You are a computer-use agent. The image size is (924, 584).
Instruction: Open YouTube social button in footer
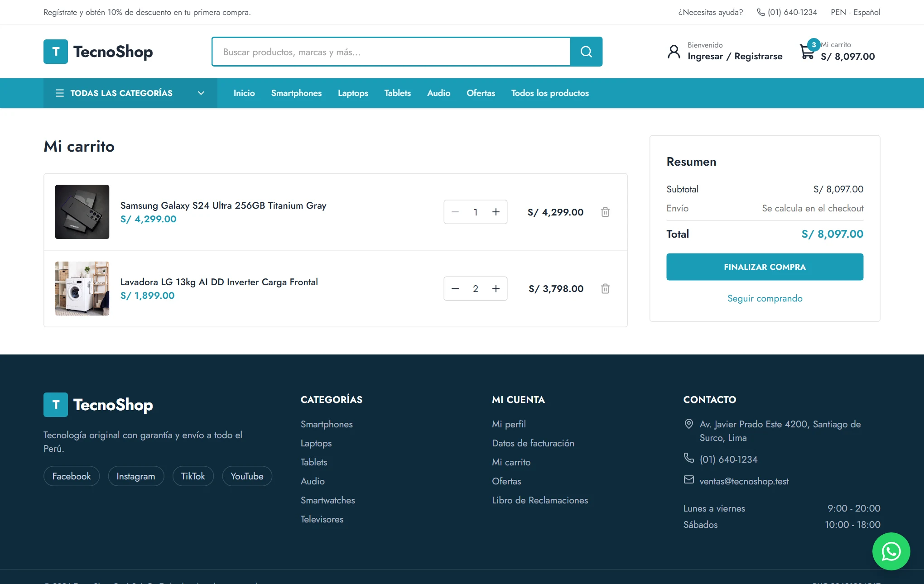pos(247,476)
